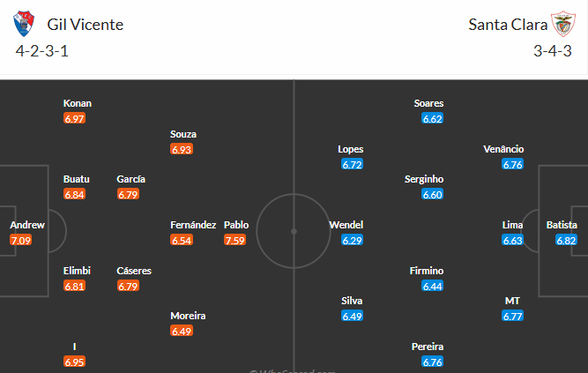Select Santa Clara player Firmino
This screenshot has height=373, width=588.
tap(427, 271)
